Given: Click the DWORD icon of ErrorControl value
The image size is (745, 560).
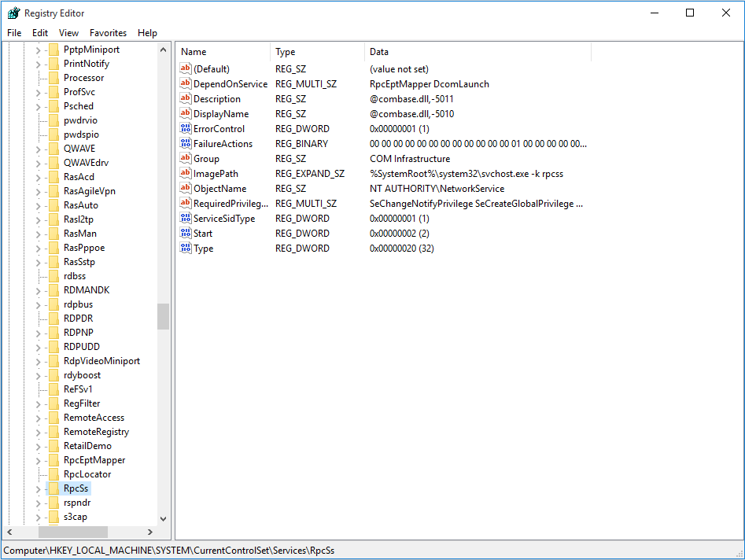Looking at the screenshot, I should [x=186, y=129].
